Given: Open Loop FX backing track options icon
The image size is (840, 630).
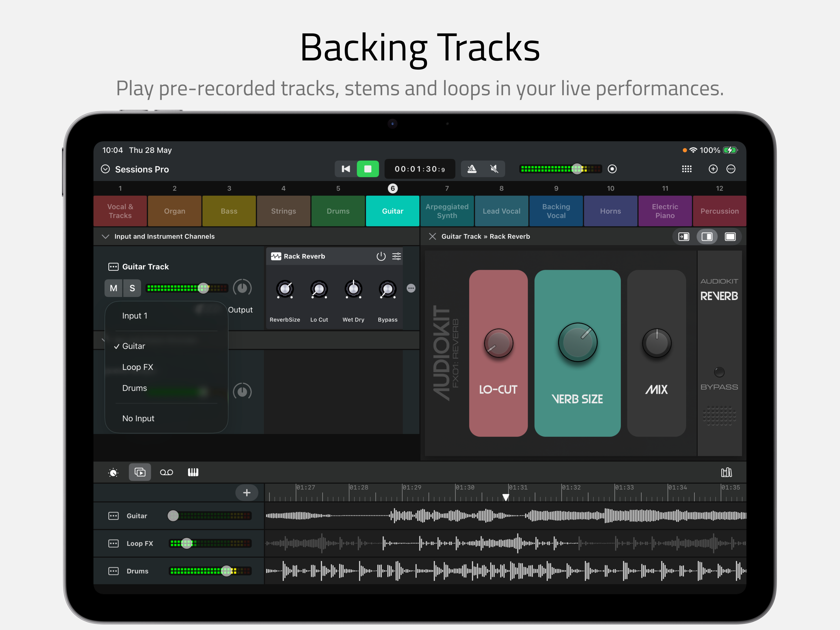Looking at the screenshot, I should coord(113,544).
